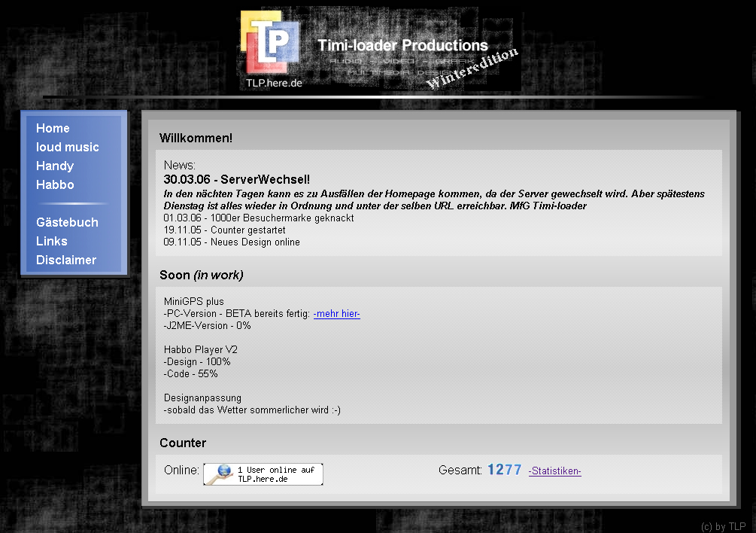Click '-sobald das Wetter sommerlicher wird :-)' line
756x533 pixels.
coord(252,410)
